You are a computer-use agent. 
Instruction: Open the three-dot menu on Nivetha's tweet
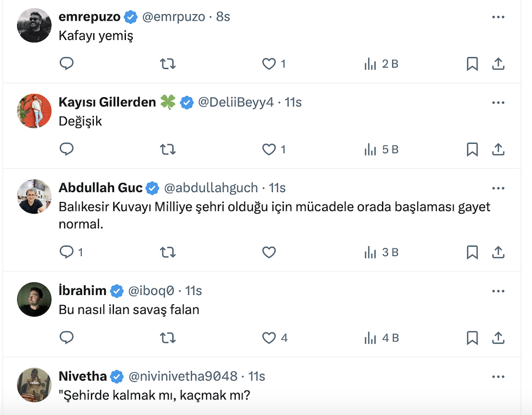click(498, 376)
